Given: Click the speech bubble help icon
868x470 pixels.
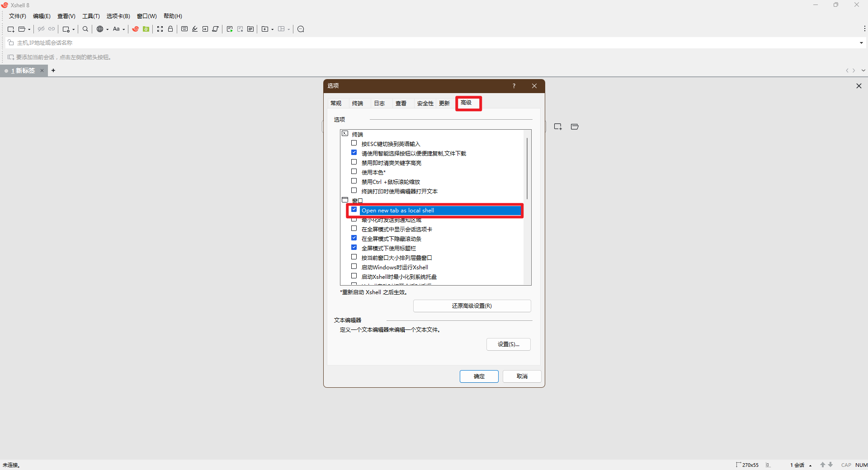Looking at the screenshot, I should click(x=301, y=29).
